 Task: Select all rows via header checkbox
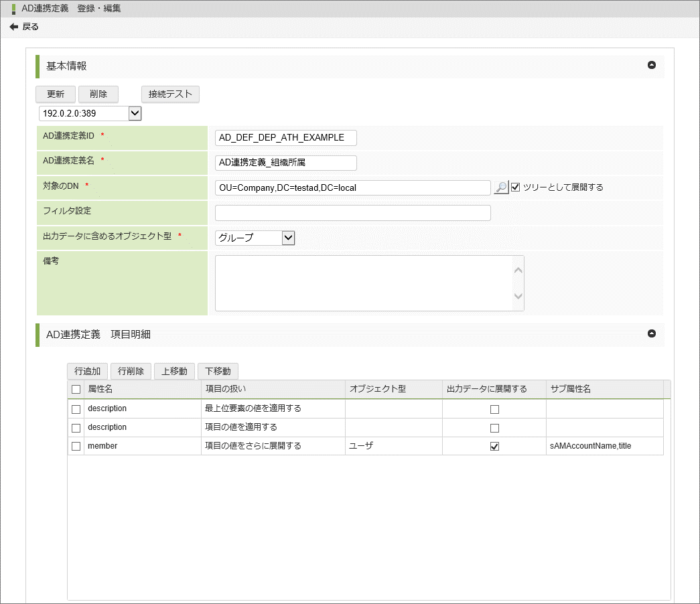tap(76, 389)
